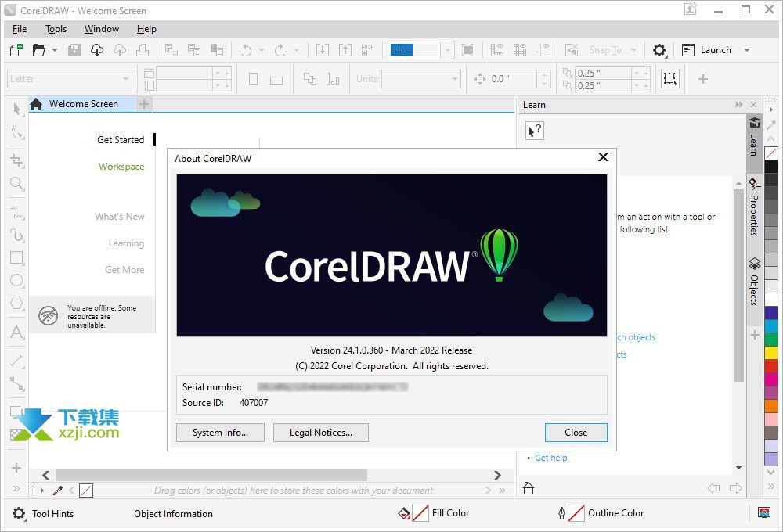Open Learning section on Welcome Screen
This screenshot has width=783, height=532.
point(126,243)
